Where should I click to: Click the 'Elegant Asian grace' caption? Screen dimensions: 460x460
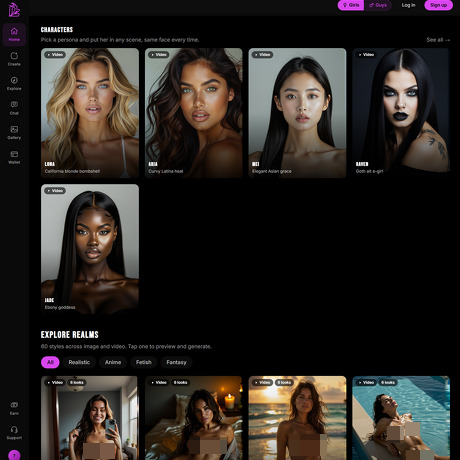tap(272, 171)
